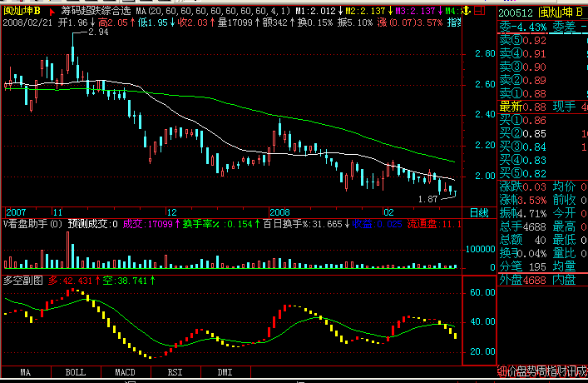The height and width of the screenshot is (383, 588).
Task: Click the 总额 40 turnover value
Action: click(523, 240)
